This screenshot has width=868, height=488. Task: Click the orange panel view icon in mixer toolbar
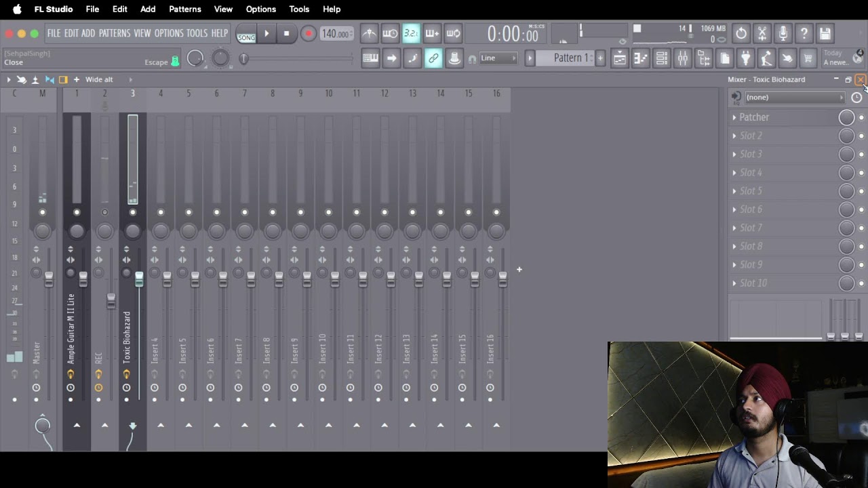[x=63, y=79]
